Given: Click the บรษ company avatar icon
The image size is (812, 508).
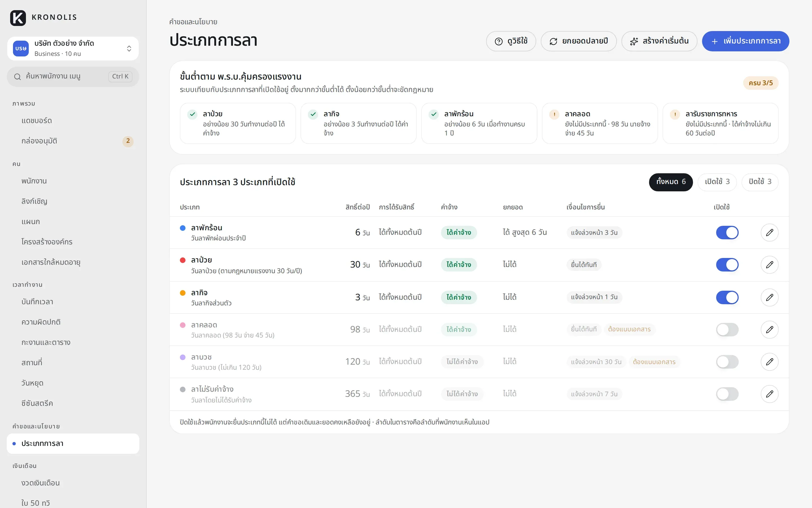Looking at the screenshot, I should tap(21, 48).
